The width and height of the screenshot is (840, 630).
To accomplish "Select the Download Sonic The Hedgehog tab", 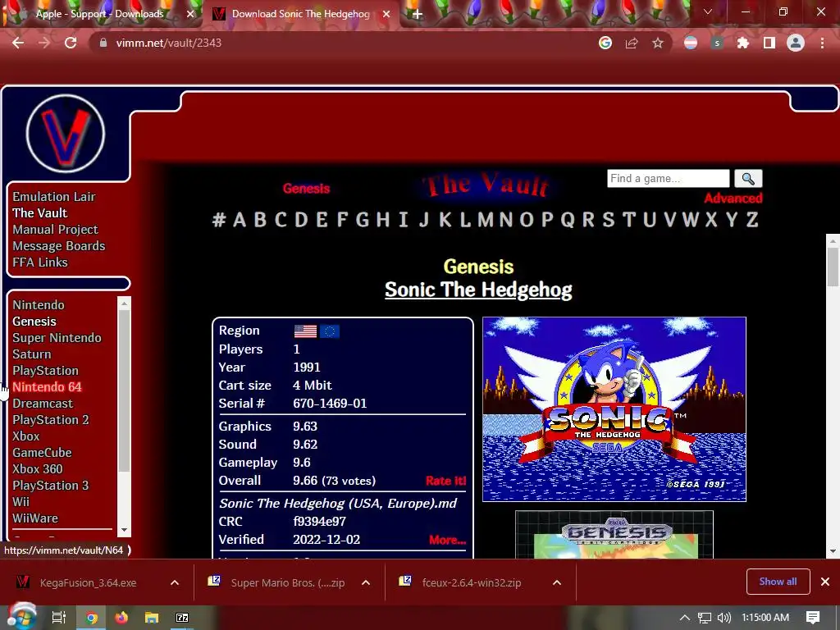I will pos(300,14).
